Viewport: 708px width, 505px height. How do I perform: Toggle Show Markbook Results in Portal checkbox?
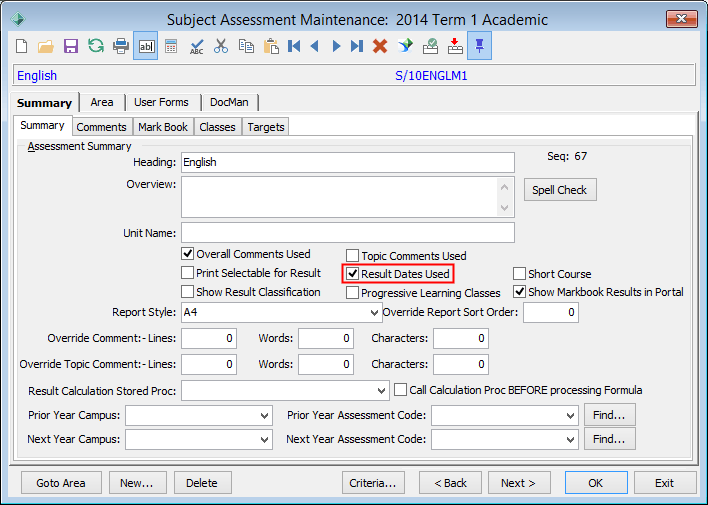point(519,292)
